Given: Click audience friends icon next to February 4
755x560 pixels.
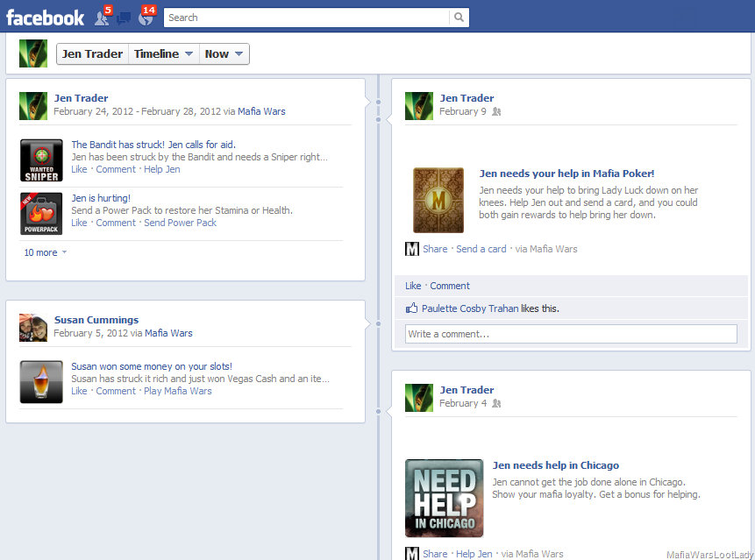Looking at the screenshot, I should [496, 404].
